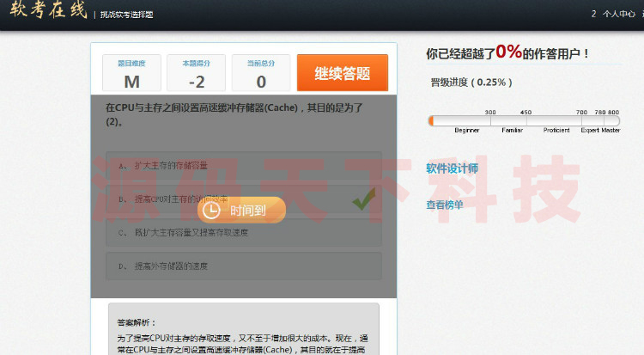This screenshot has height=355, width=644.
Task: Select answer A 扩大主存的存储容量
Action: [x=244, y=165]
